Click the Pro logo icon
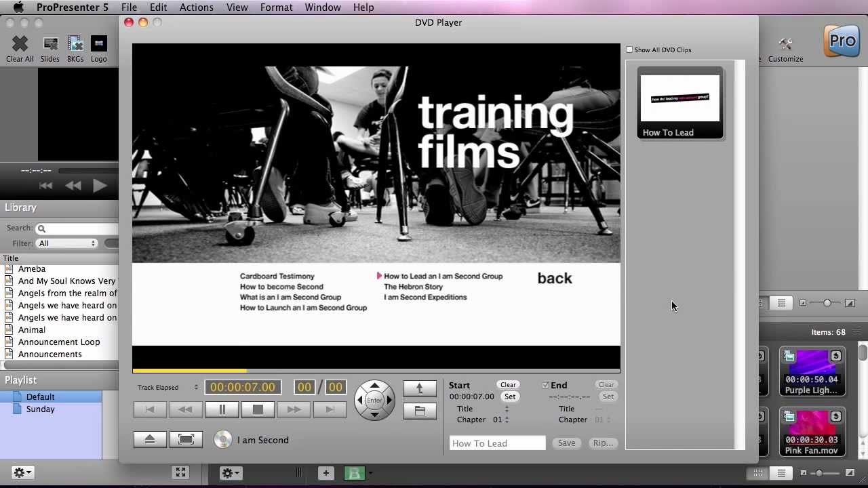Image resolution: width=868 pixels, height=488 pixels. 841,41
